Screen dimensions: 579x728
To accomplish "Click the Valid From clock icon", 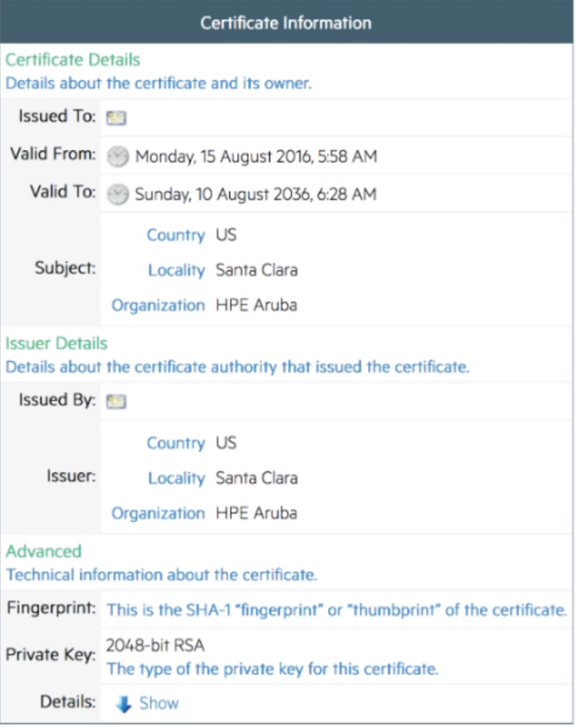I will (x=119, y=156).
